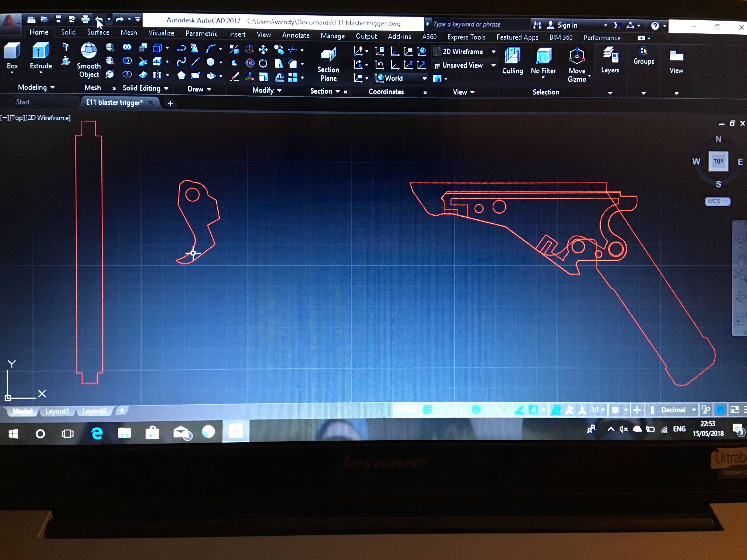Expand the Modeling panel
Viewport: 747px width, 560px height.
click(36, 87)
